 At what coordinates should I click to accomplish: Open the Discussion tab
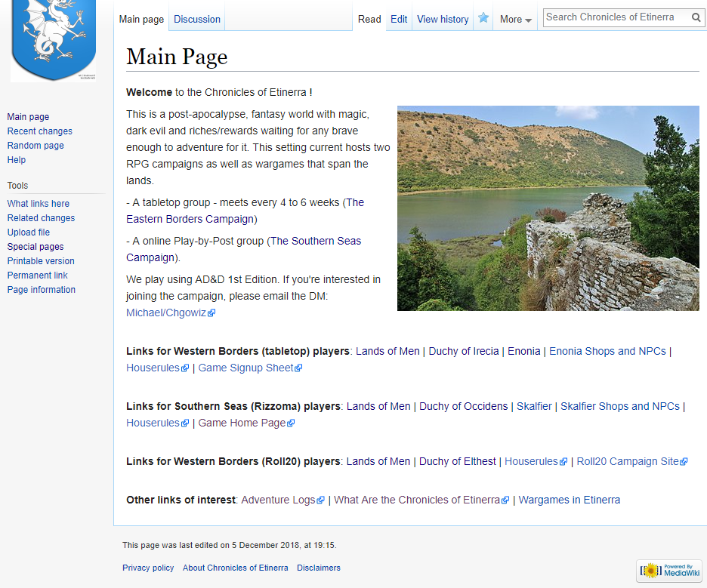[197, 20]
